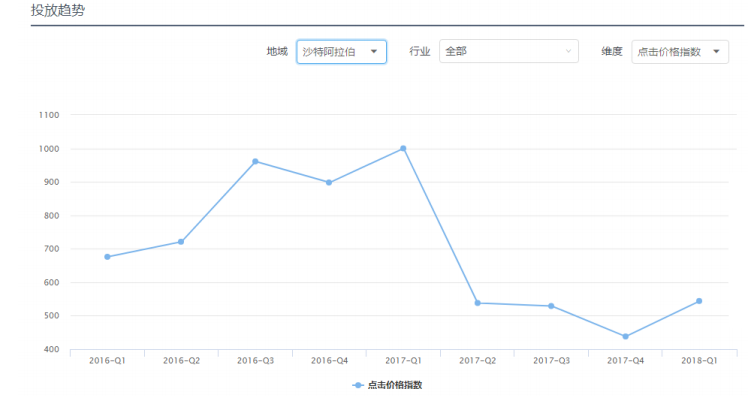This screenshot has height=396, width=753.
Task: Select the 2016-Q3 data point
Action: [x=255, y=162]
